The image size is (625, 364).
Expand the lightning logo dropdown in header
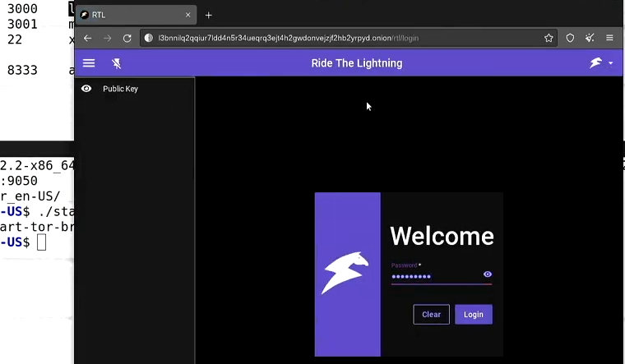pyautogui.click(x=601, y=63)
